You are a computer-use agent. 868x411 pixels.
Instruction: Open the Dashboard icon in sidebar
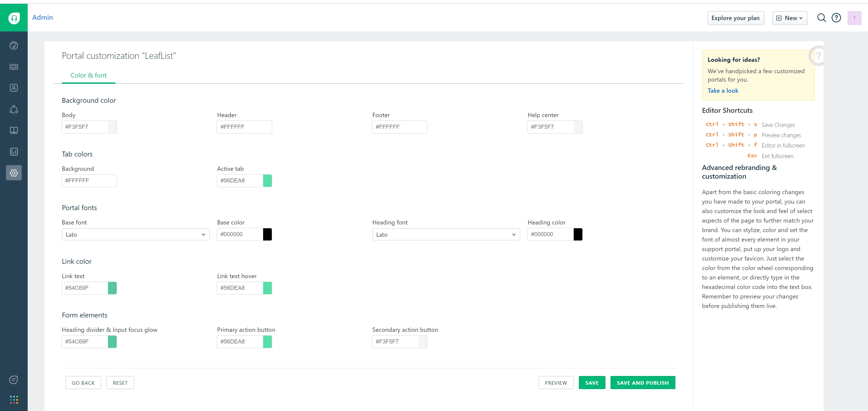click(14, 46)
